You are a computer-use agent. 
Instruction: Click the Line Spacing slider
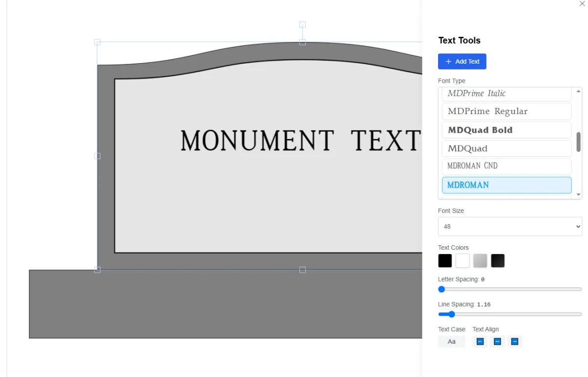click(510, 314)
